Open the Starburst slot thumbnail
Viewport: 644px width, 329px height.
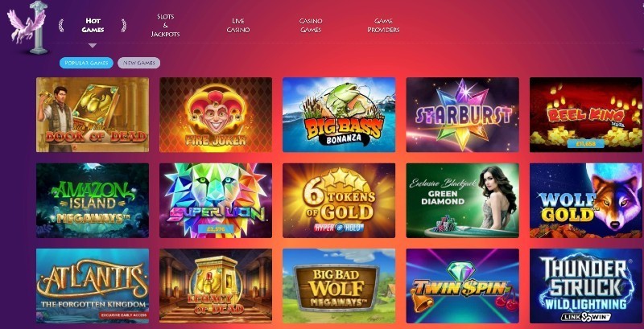click(x=462, y=115)
